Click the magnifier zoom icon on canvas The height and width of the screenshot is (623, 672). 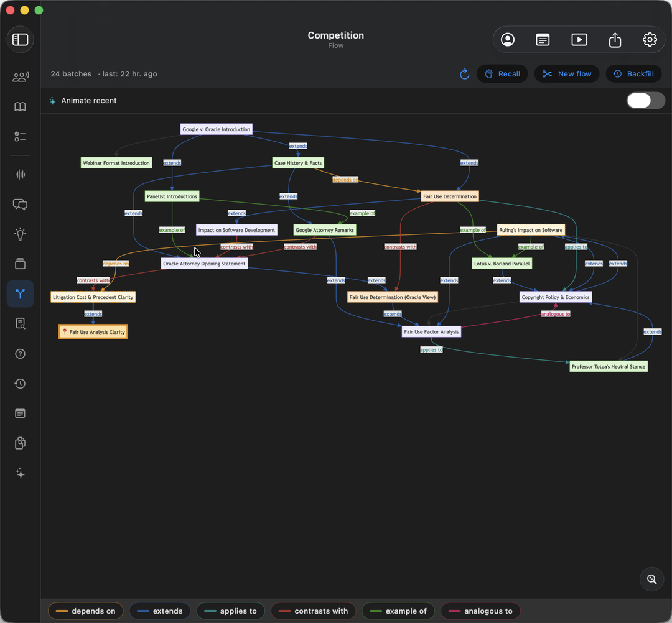[652, 579]
